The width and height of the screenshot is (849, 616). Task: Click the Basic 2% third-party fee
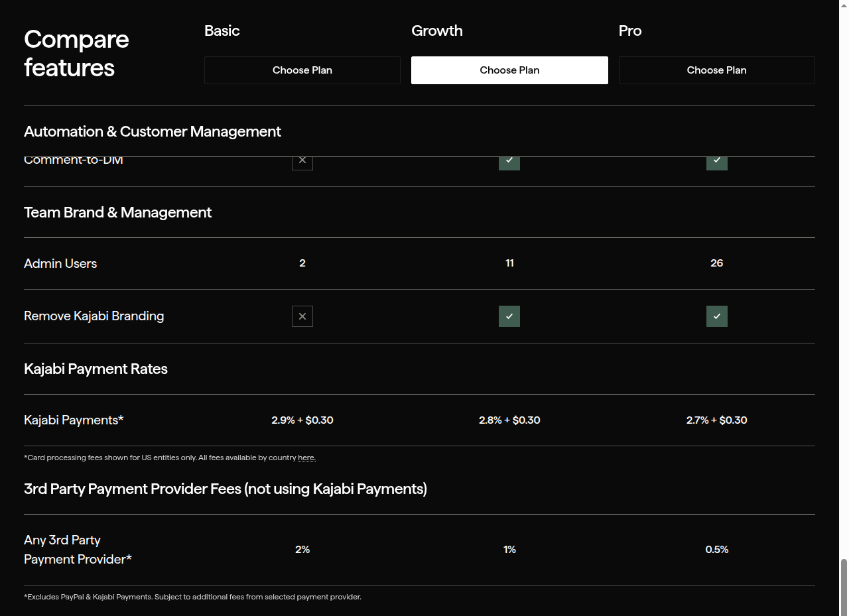(x=302, y=550)
